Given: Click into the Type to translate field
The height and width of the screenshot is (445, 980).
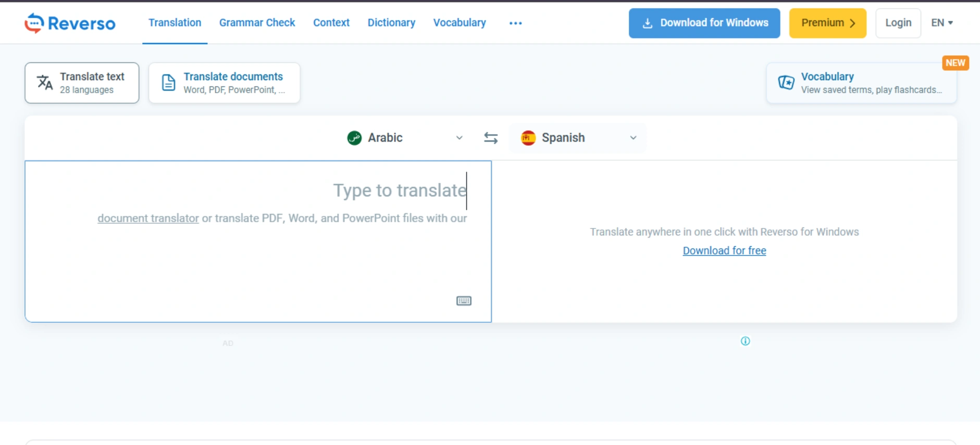Looking at the screenshot, I should (258, 241).
